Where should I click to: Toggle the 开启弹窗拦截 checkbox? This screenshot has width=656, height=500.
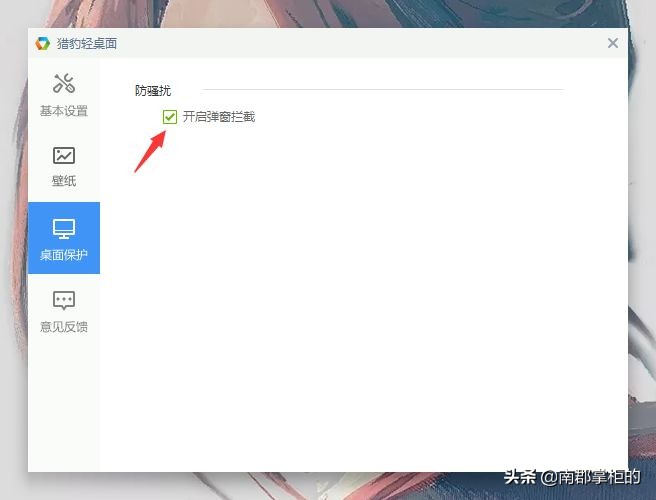[170, 117]
